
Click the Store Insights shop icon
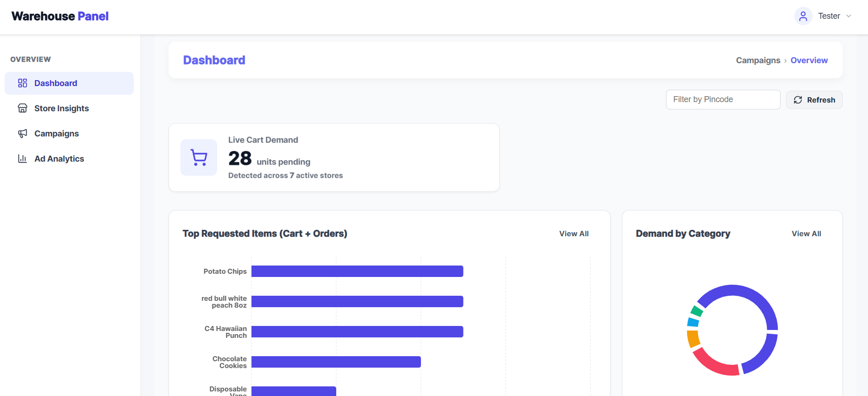tap(22, 108)
